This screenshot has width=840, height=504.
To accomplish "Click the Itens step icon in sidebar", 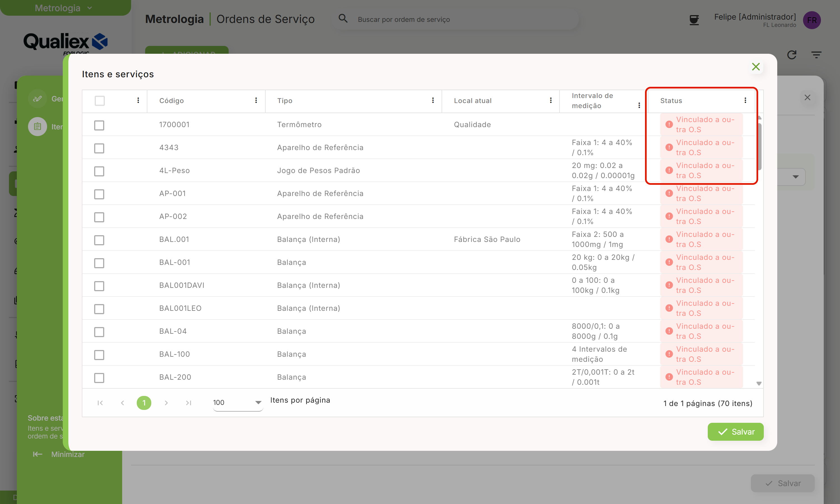I will [x=37, y=127].
